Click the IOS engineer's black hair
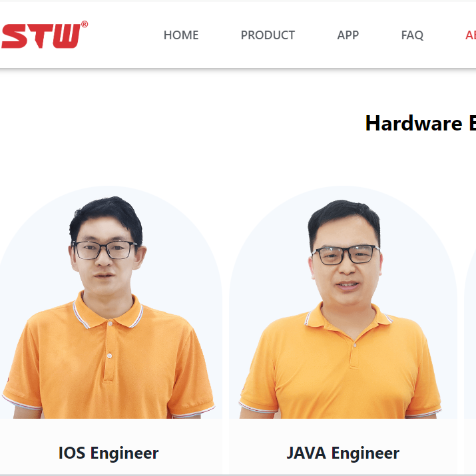This screenshot has height=476, width=476. point(107,215)
